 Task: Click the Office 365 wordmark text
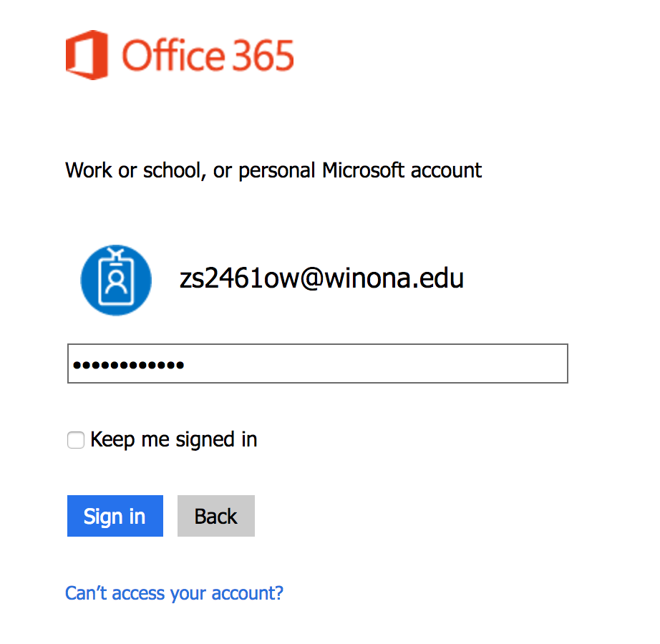tap(208, 56)
